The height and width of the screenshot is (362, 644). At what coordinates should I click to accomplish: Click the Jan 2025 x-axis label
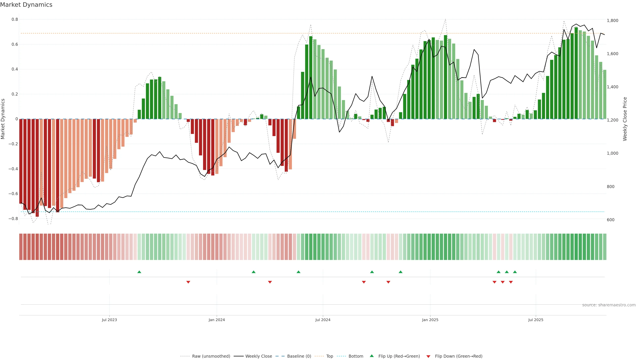click(430, 320)
